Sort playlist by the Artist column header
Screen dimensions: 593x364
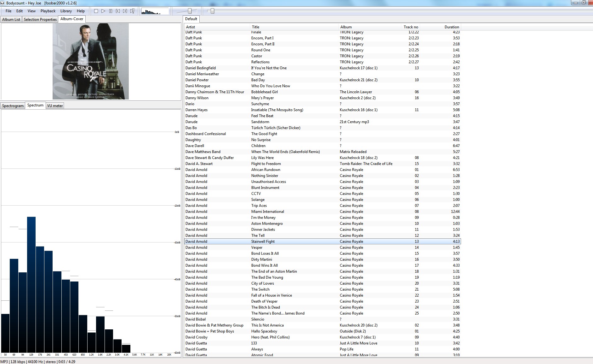click(217, 27)
